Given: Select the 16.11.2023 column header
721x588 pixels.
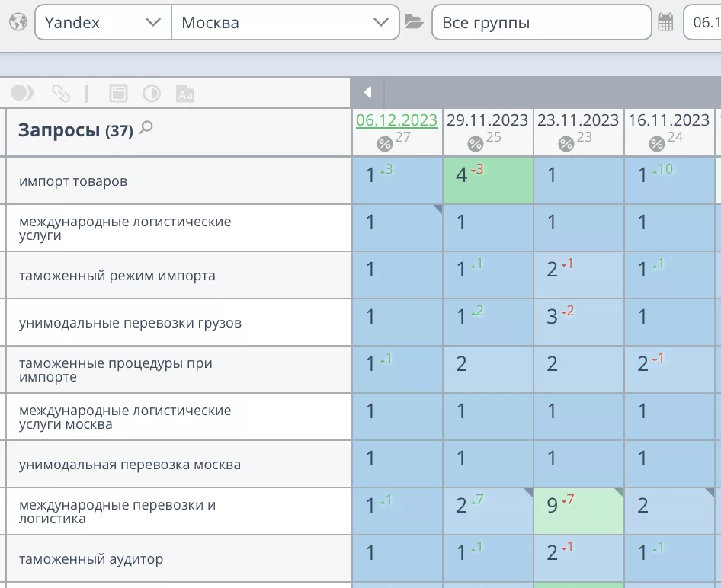Looking at the screenshot, I should click(x=668, y=120).
